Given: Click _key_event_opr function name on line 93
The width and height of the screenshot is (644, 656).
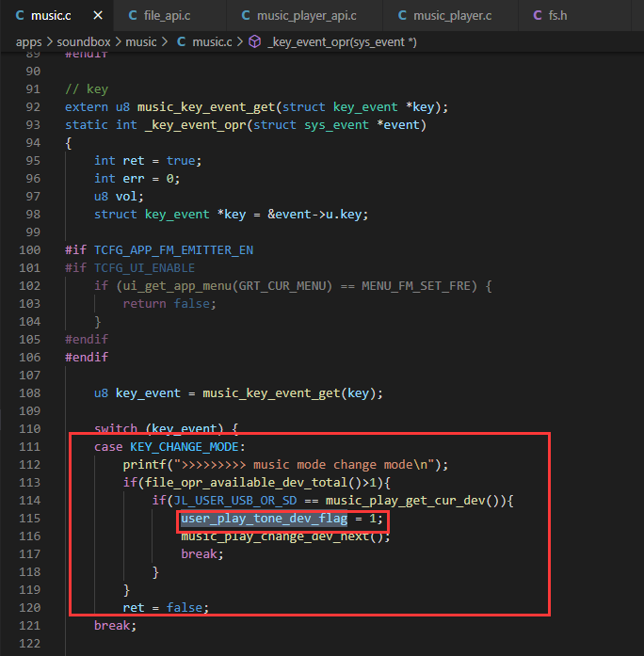Looking at the screenshot, I should tap(196, 124).
